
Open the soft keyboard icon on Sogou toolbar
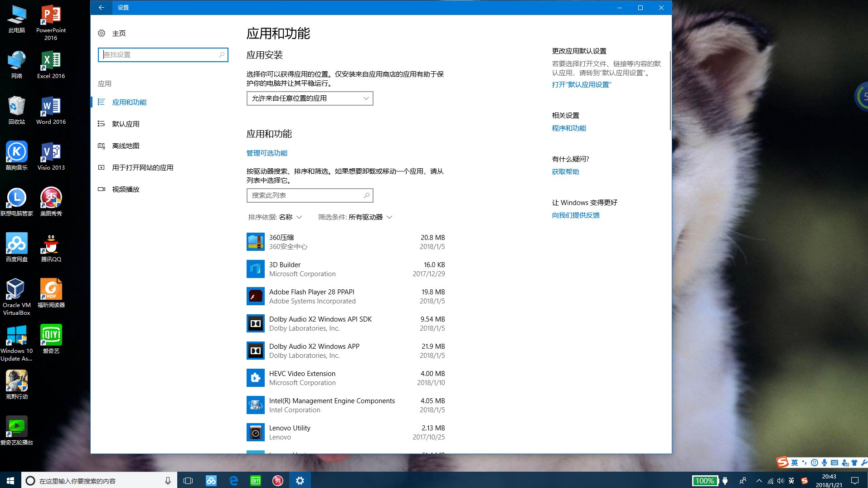coord(834,463)
